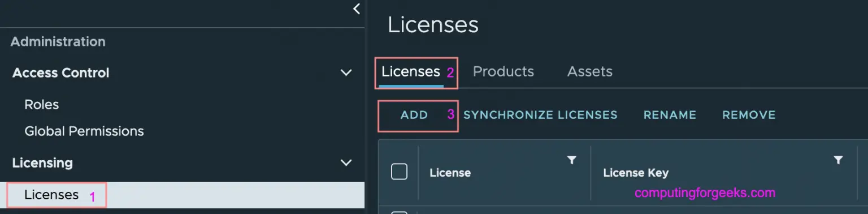
Task: Open Global Permissions in the sidebar
Action: pos(84,131)
